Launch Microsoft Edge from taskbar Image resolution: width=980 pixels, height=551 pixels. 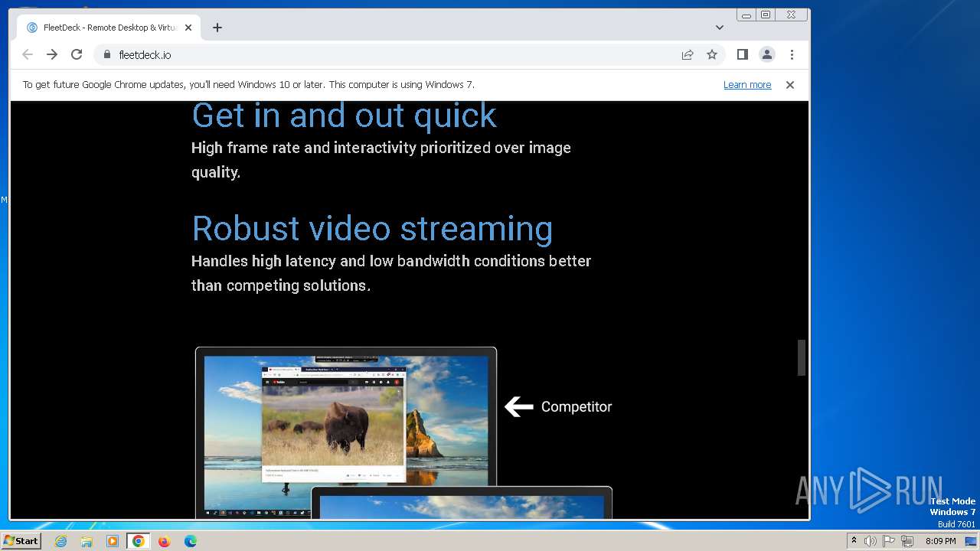190,541
